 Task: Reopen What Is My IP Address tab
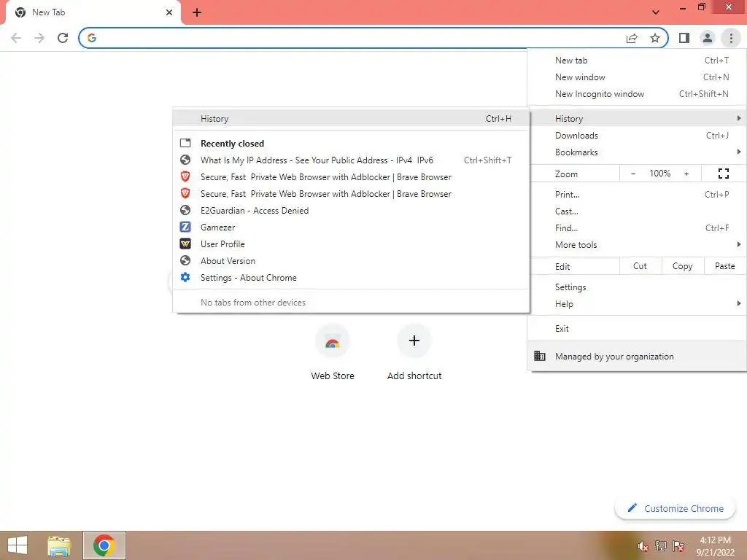352,160
